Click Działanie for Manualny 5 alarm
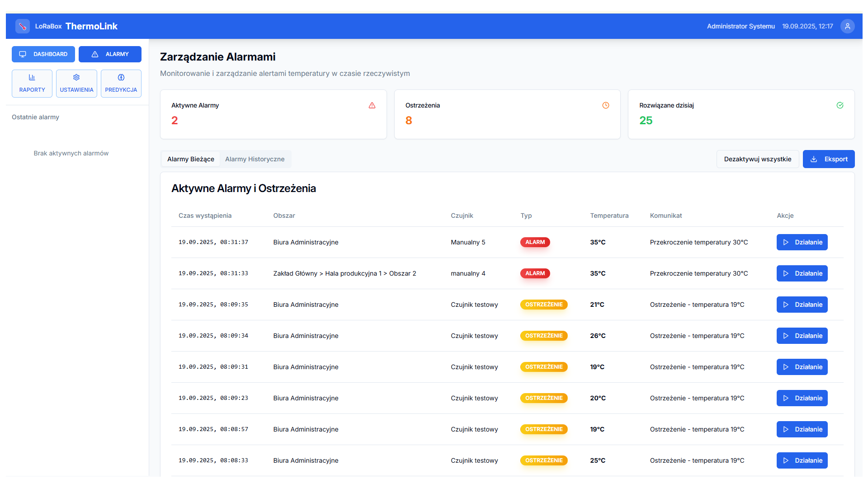 802,242
